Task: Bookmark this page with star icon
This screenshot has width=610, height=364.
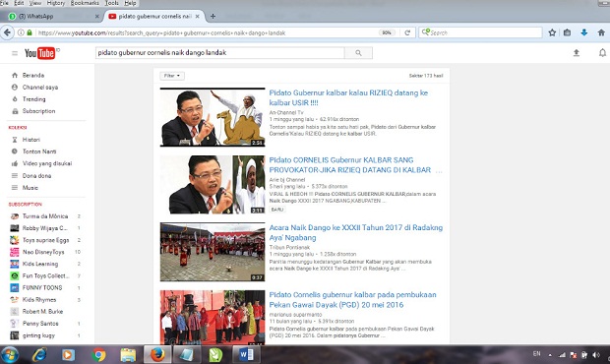Action: tap(552, 32)
